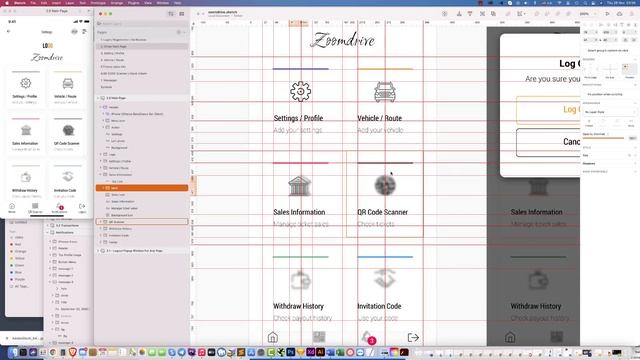Collapse the Sales Information group in layer list
This screenshot has height=360, width=640.
pyautogui.click(x=101, y=175)
